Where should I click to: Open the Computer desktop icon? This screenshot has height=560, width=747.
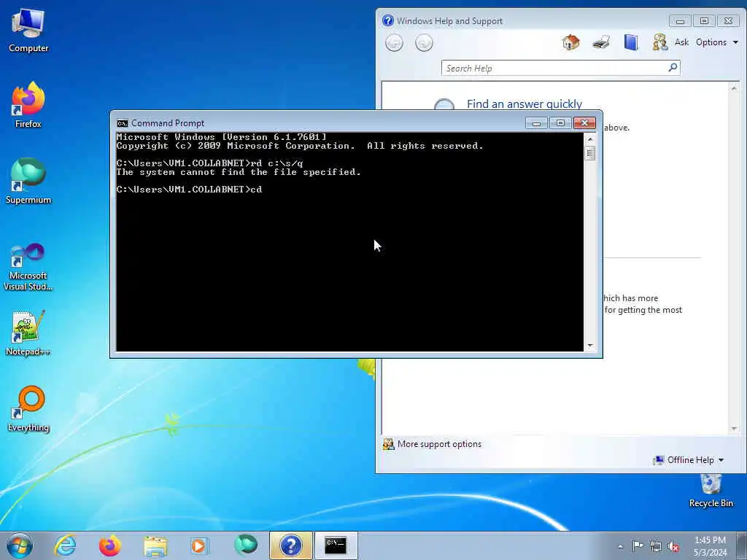coord(28,31)
